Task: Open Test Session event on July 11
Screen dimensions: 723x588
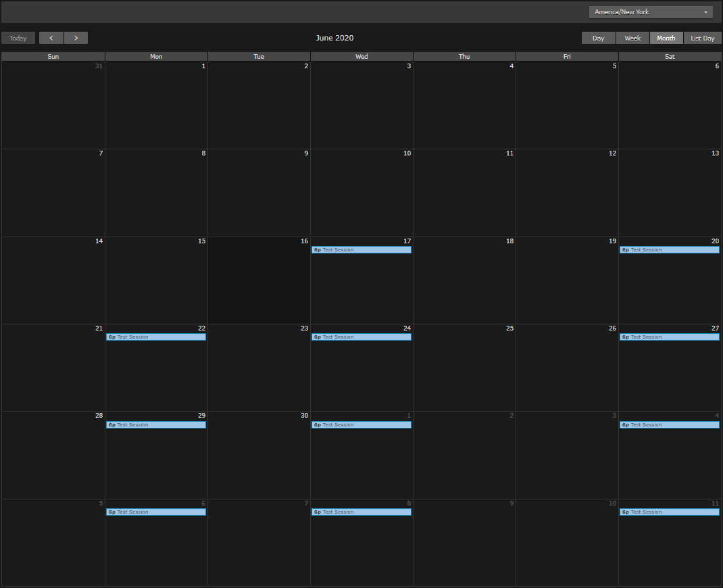Action: coord(669,512)
